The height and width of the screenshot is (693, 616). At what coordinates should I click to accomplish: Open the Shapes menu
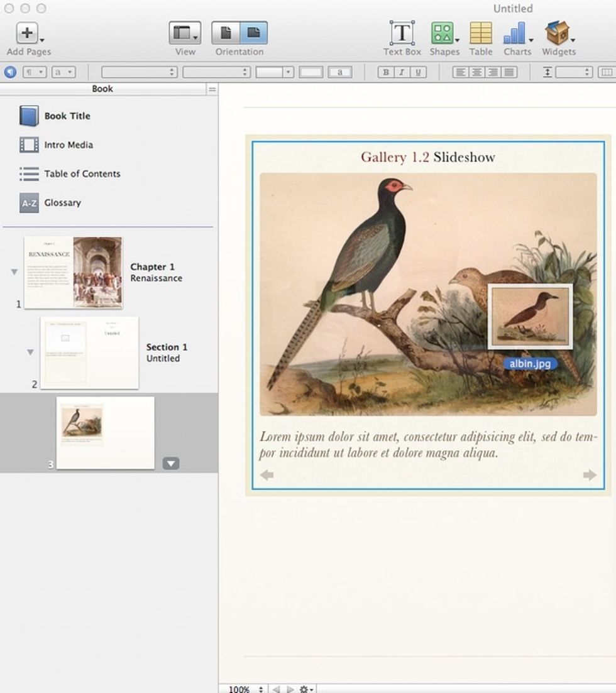click(x=444, y=33)
